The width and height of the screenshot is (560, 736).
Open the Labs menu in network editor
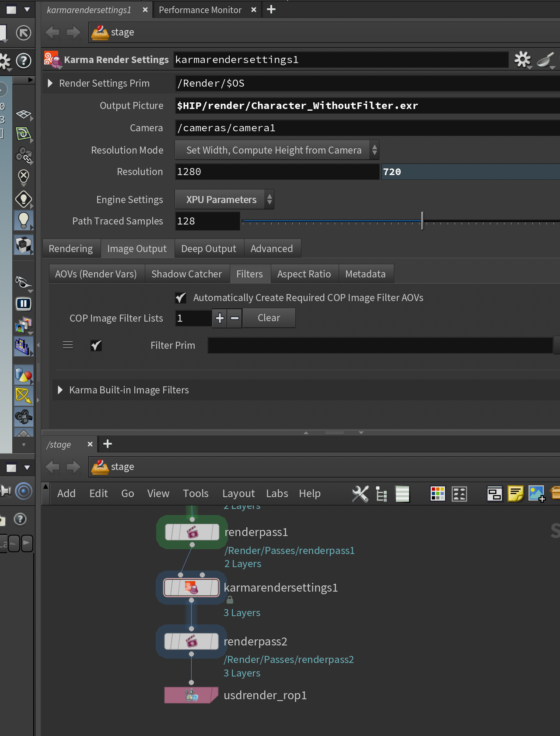[277, 494]
